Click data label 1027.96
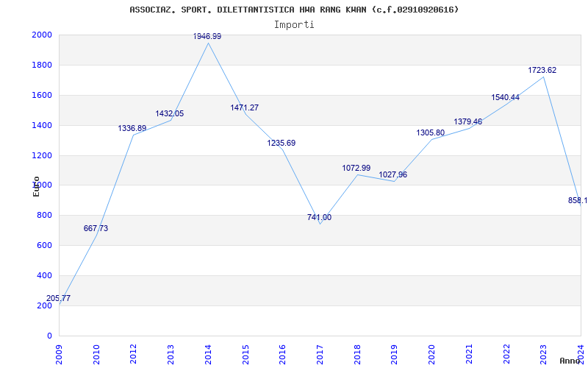 click(x=393, y=175)
